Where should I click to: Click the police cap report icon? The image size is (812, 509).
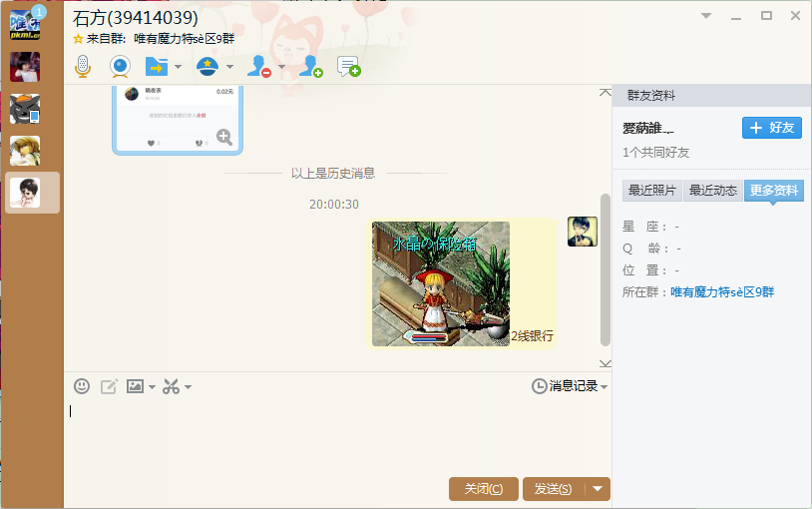tap(207, 67)
